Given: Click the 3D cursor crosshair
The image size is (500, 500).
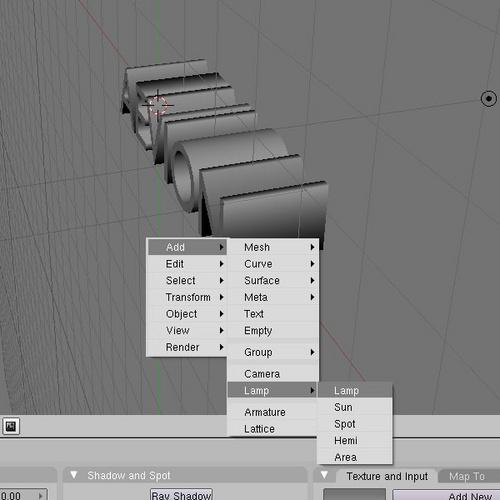Looking at the screenshot, I should pyautogui.click(x=158, y=105).
